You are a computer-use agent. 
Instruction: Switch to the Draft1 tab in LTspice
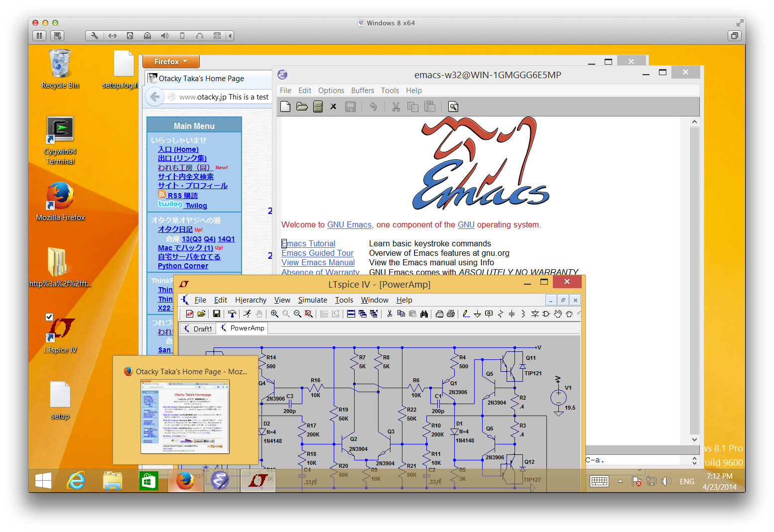coord(198,328)
